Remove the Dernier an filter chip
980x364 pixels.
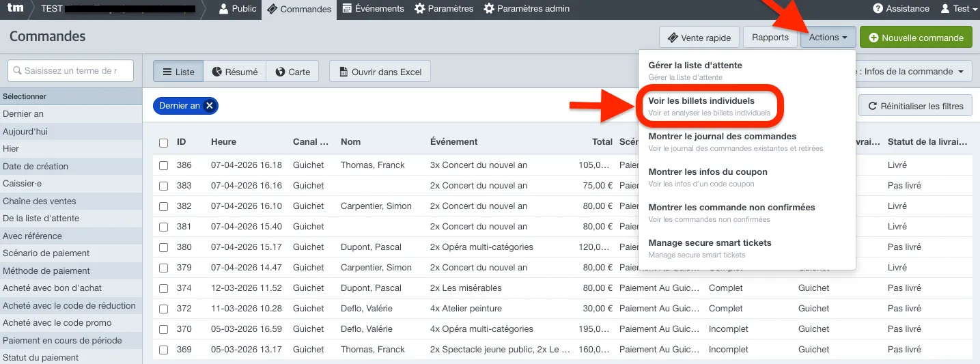click(x=210, y=106)
